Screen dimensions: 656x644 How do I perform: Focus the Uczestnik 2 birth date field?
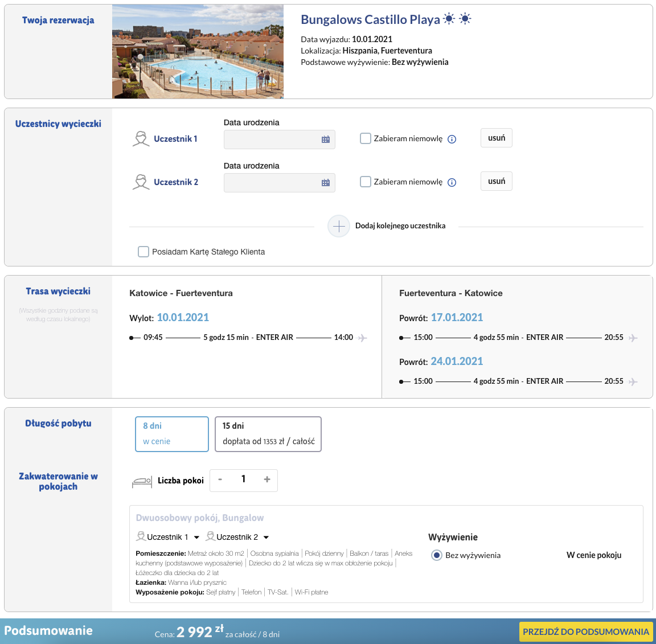click(x=280, y=182)
